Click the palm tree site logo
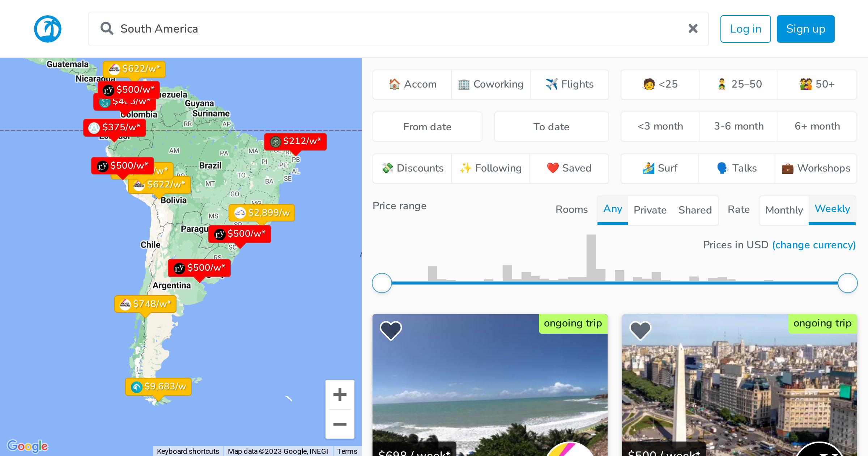The width and height of the screenshot is (868, 456). [48, 29]
